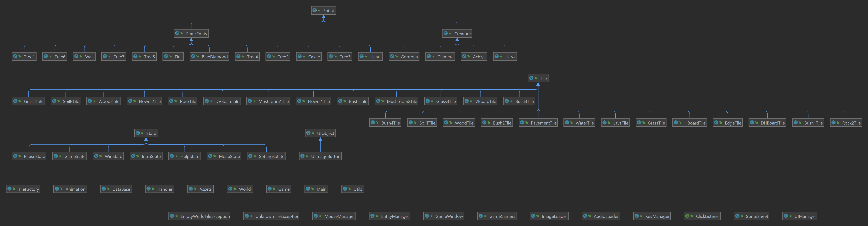Click the class icon beside Hero

click(x=497, y=56)
